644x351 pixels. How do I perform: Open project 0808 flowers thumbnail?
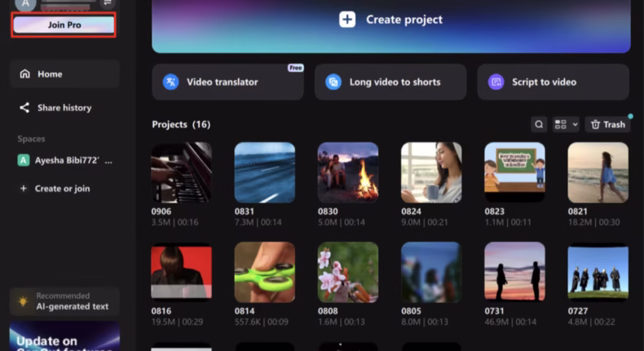click(x=348, y=272)
